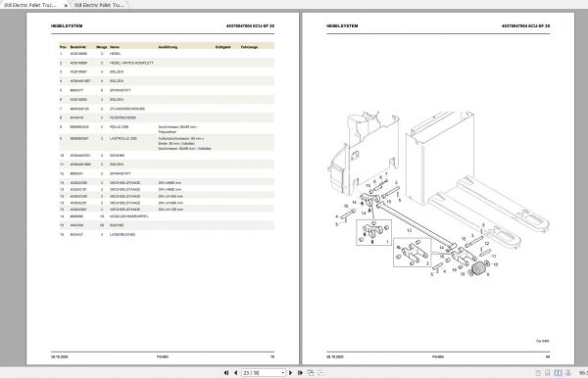Select HEBEL part name in row 1
Image resolution: width=588 pixels, height=378 pixels.
pyautogui.click(x=116, y=54)
